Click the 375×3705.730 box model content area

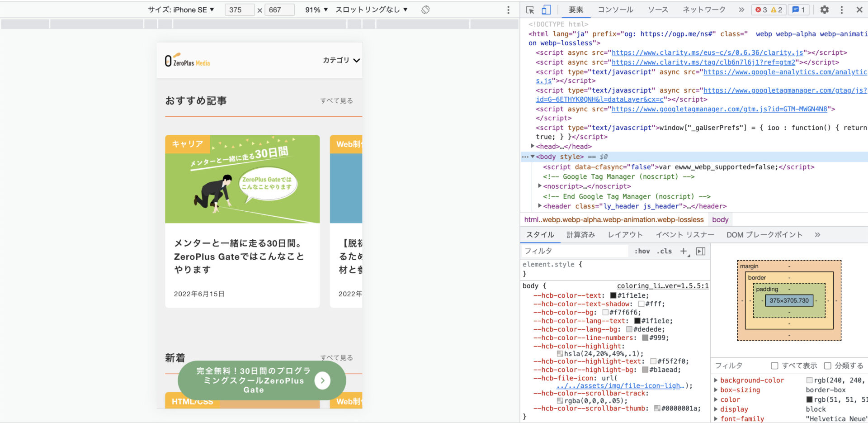(x=789, y=300)
